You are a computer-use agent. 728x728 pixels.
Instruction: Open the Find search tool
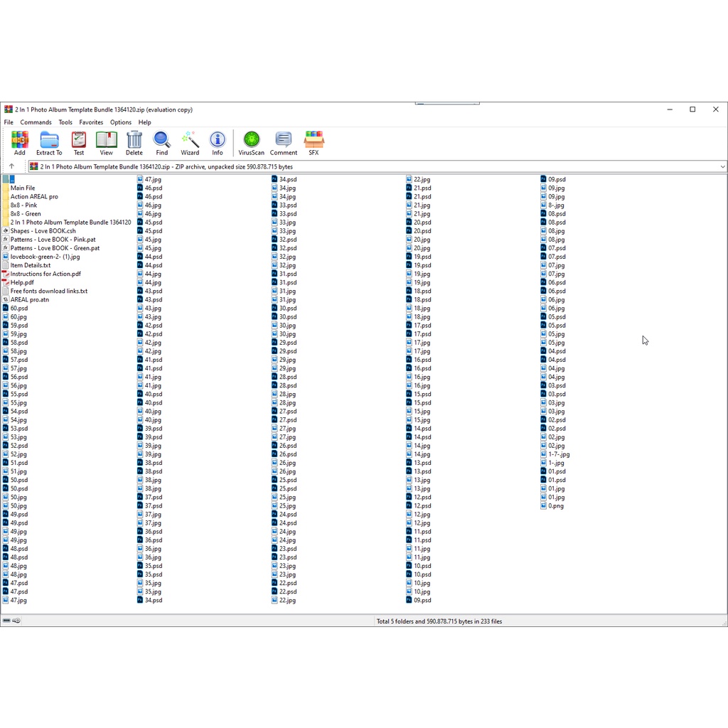click(162, 142)
